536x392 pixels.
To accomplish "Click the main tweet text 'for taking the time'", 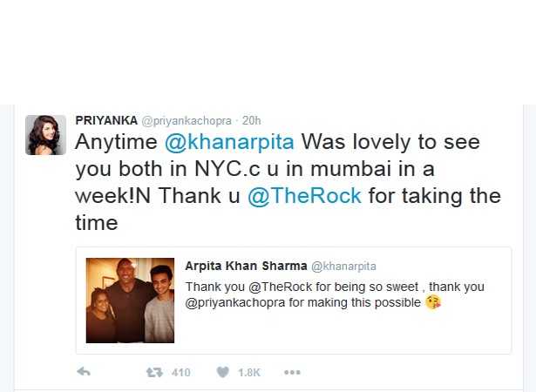I will [x=288, y=209].
